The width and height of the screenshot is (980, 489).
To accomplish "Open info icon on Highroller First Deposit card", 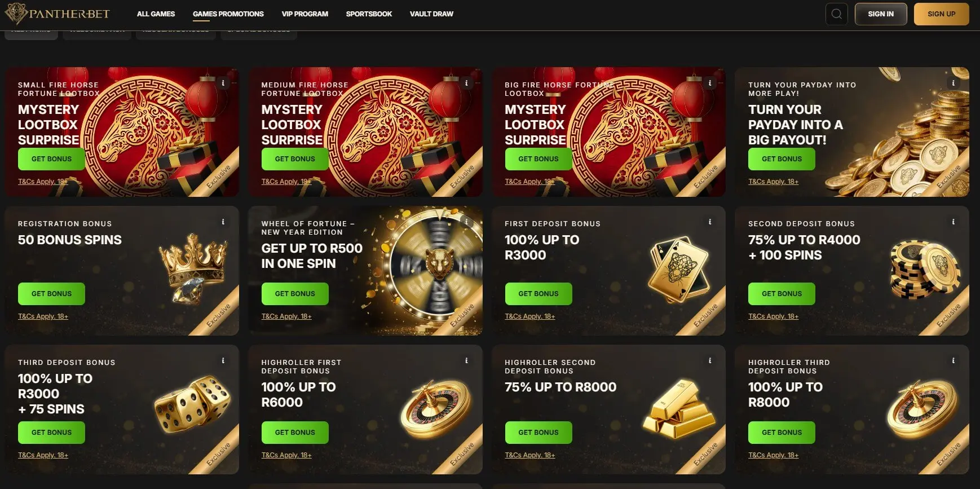I will click(466, 360).
